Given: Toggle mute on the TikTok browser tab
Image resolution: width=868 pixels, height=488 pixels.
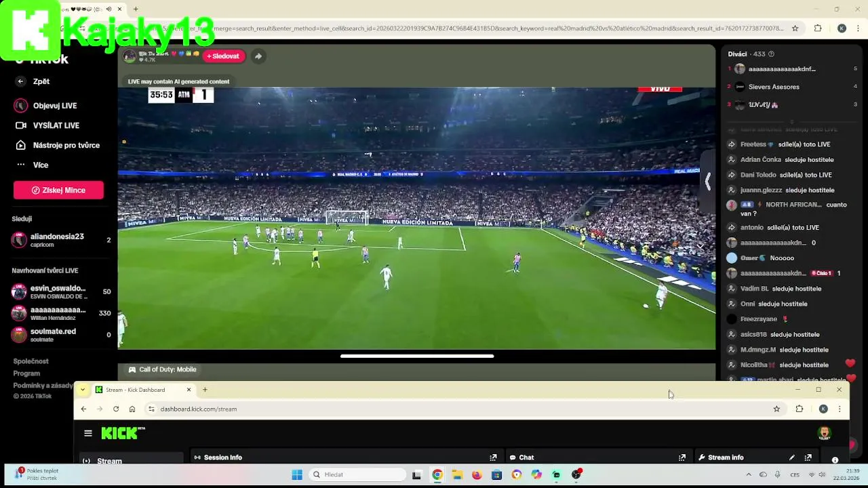Looking at the screenshot, I should (109, 9).
